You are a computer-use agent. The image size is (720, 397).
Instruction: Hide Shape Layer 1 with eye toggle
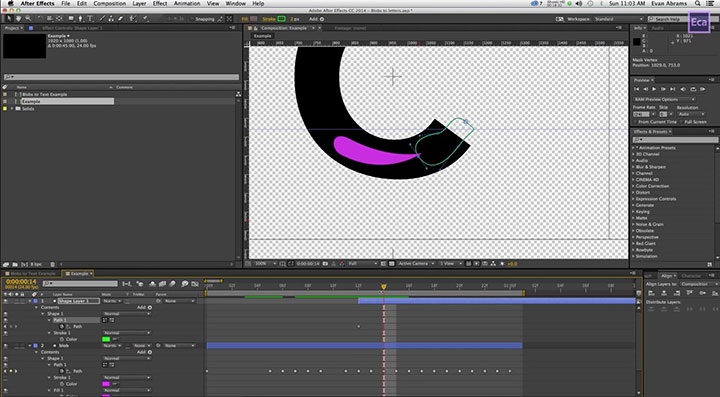6,301
